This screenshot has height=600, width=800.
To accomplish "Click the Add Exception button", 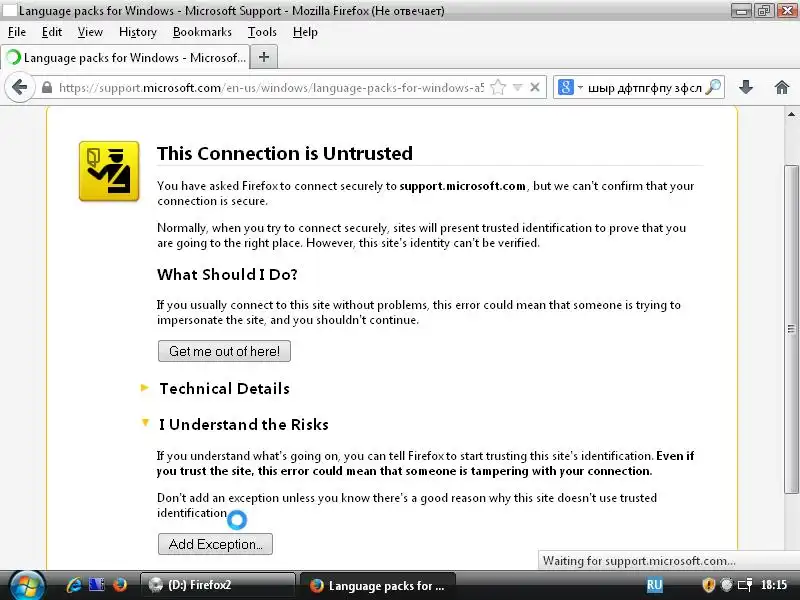I will (x=215, y=544).
